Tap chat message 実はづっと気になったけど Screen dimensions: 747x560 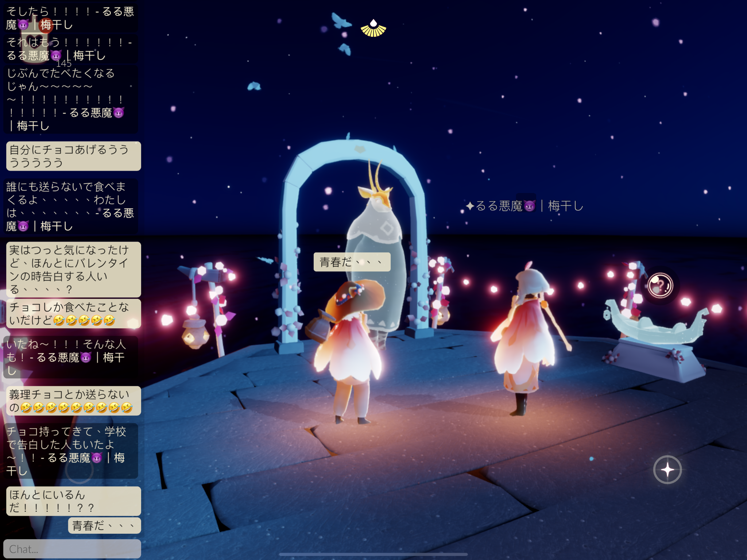pos(74,270)
